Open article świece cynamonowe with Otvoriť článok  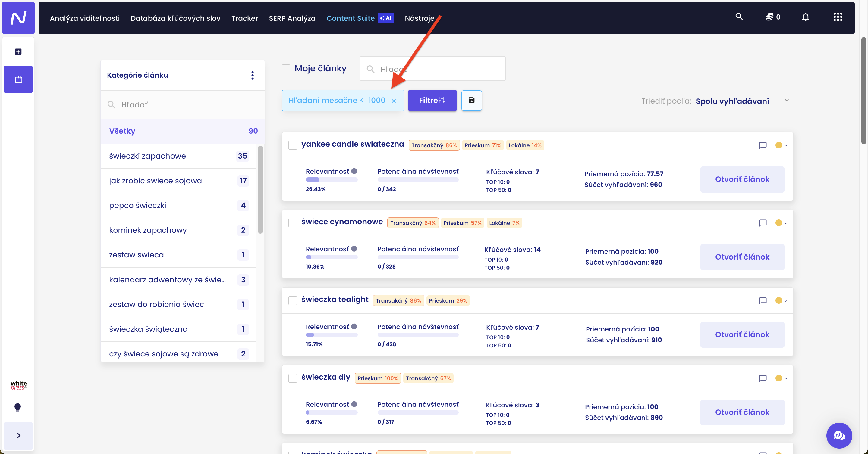742,257
